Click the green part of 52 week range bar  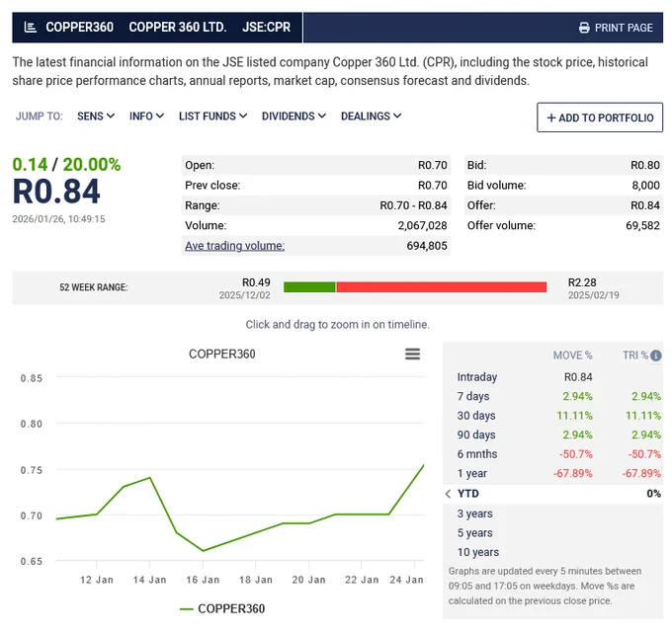pos(309,287)
